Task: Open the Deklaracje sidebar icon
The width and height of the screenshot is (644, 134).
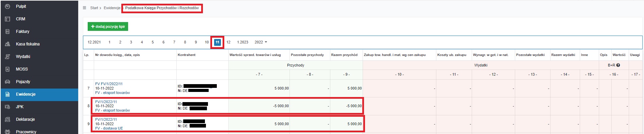Action: pyautogui.click(x=7, y=119)
